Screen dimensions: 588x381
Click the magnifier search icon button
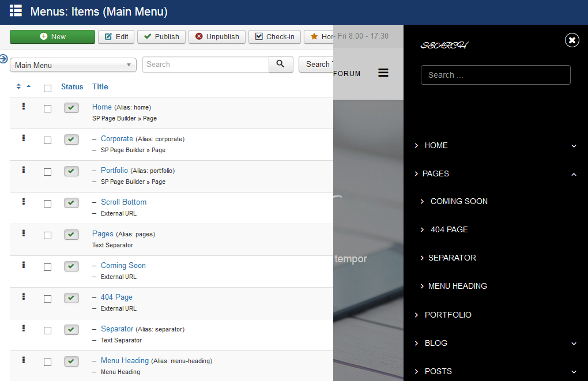tap(281, 65)
